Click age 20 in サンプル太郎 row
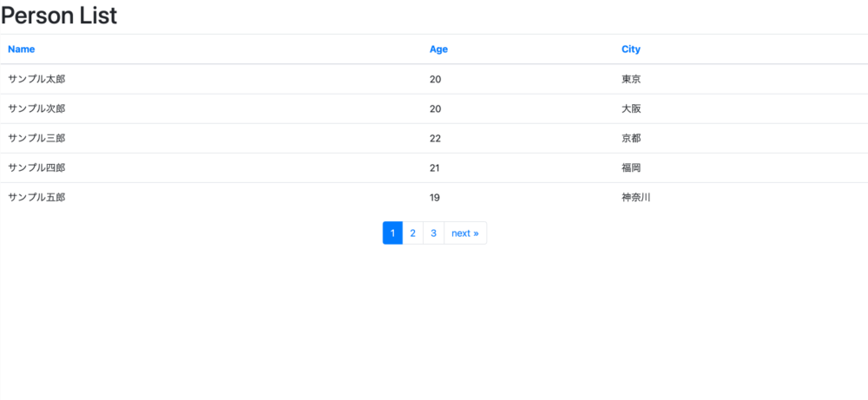This screenshot has width=868, height=400. point(435,79)
